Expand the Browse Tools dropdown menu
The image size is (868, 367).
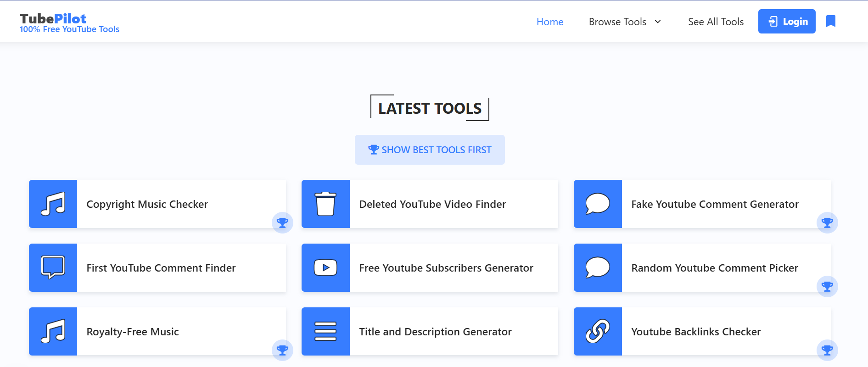617,22
